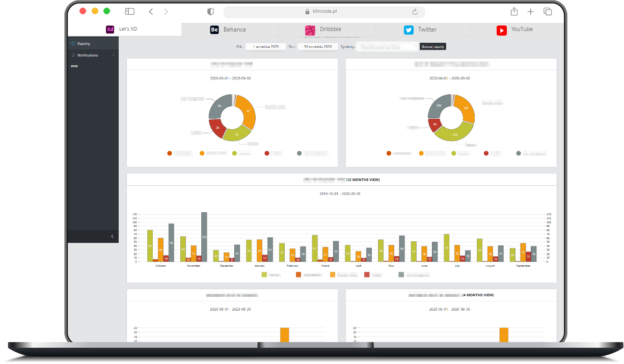Open the Systemy selection dropdown
Viewport: 624px width, 364px height.
387,46
